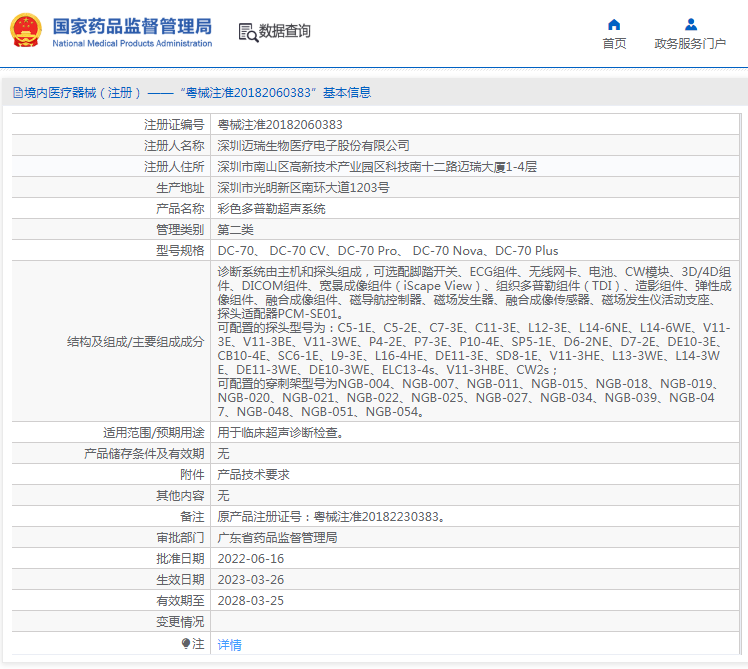
Task: Click effective date 2023-03-26
Action: [250, 580]
